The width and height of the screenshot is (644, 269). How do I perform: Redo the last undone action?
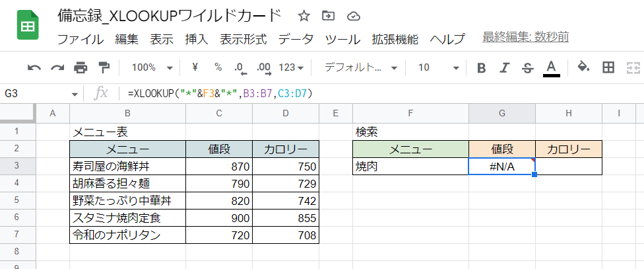pyautogui.click(x=57, y=67)
